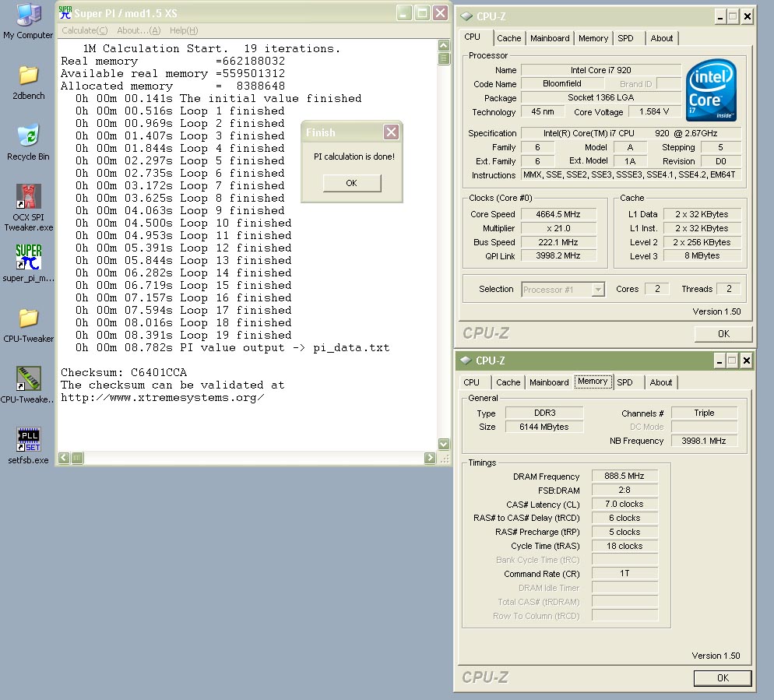This screenshot has height=700, width=774.
Task: Click the lower CPU-Z title bar icon
Action: [x=466, y=361]
